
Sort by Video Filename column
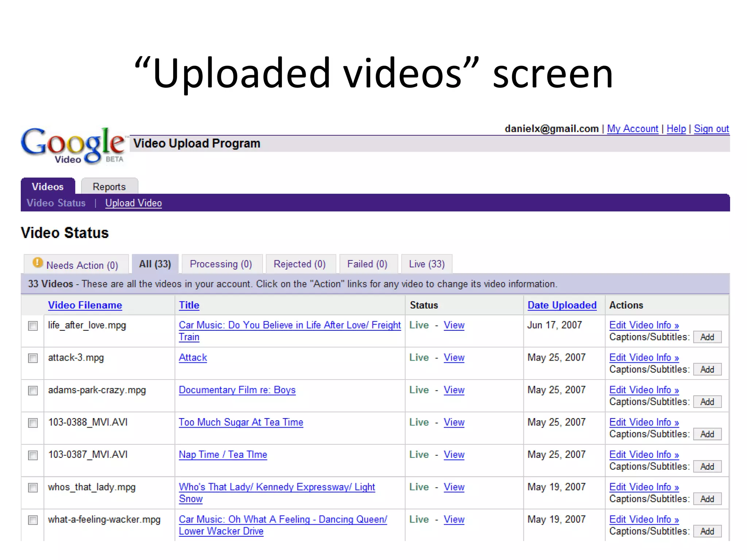click(85, 305)
